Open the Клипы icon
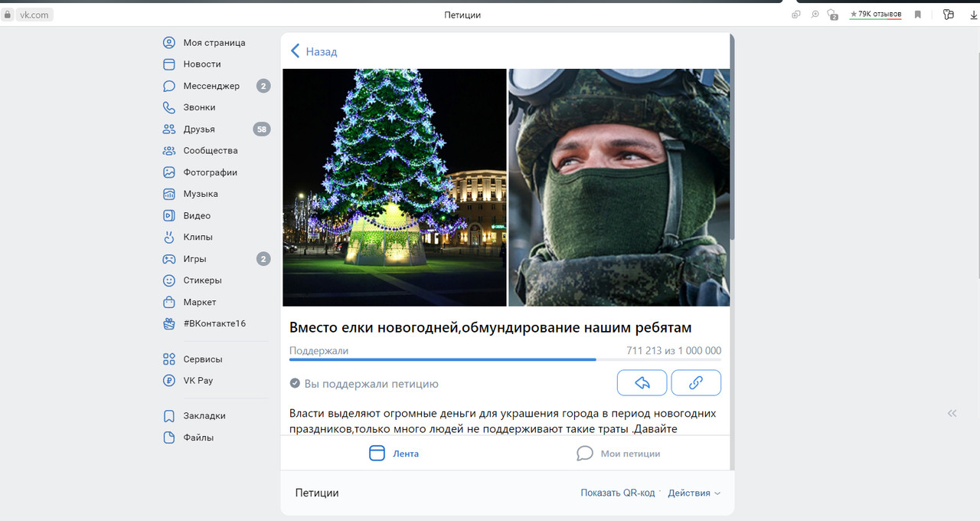This screenshot has width=980, height=521. [169, 238]
